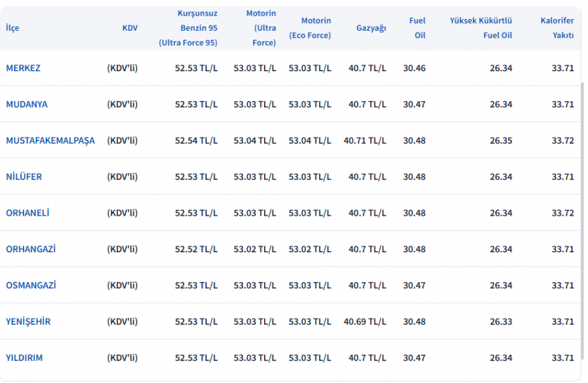Click the Kalorifer Yakıtı column header
588x383 pixels.
[557, 27]
